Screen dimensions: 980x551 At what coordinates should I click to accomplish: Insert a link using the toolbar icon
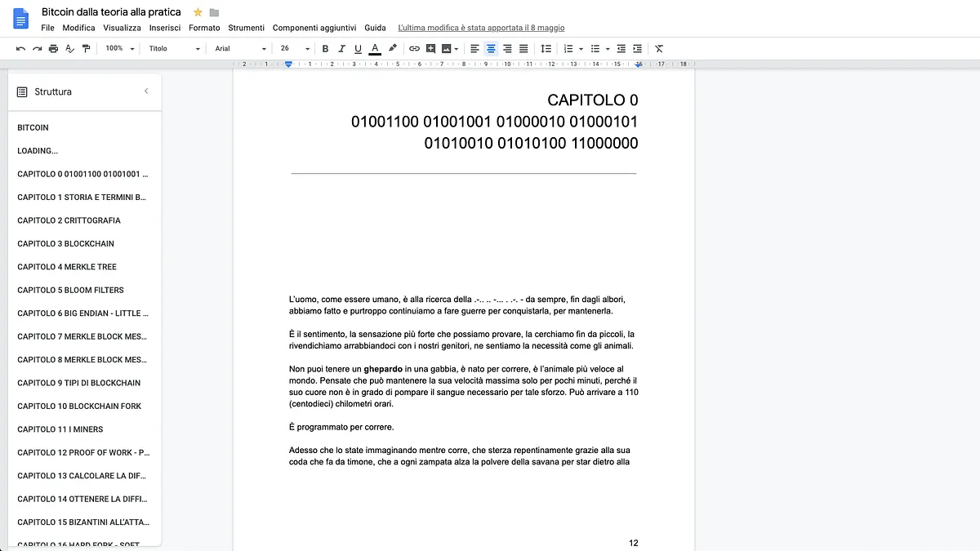[x=414, y=48]
